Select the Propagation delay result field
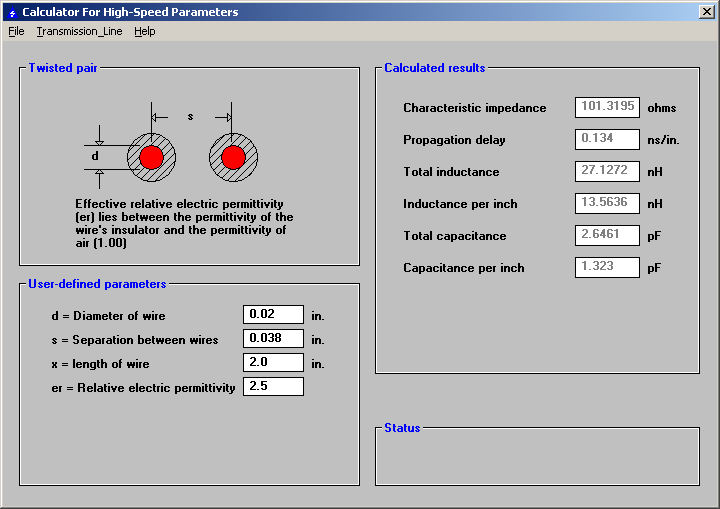Viewport: 720px width, 509px height. pos(607,140)
